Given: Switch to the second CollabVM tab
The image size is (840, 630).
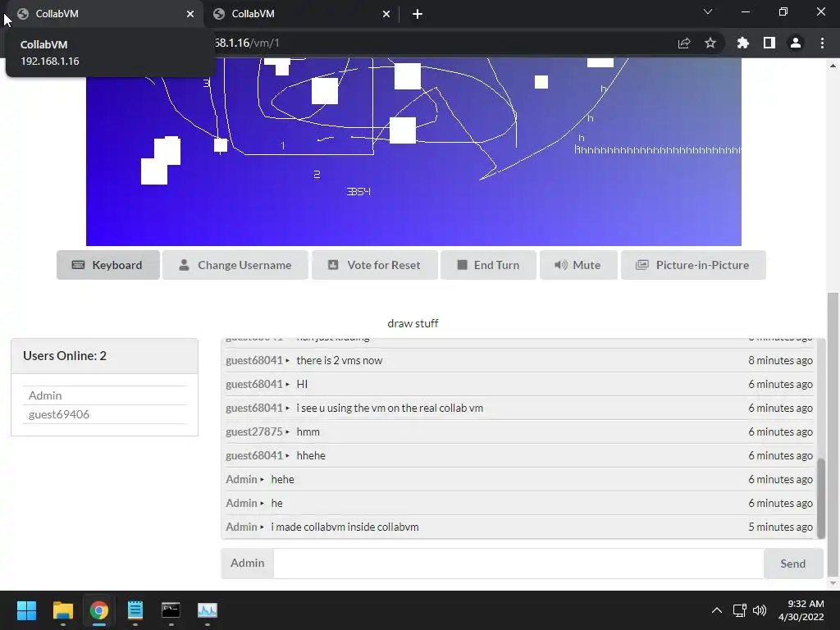Looking at the screenshot, I should tap(301, 14).
